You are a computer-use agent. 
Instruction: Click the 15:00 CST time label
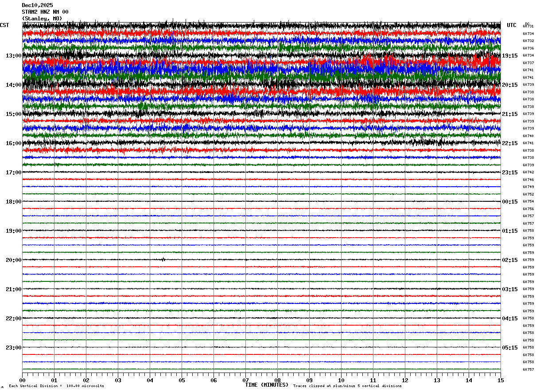(13, 114)
